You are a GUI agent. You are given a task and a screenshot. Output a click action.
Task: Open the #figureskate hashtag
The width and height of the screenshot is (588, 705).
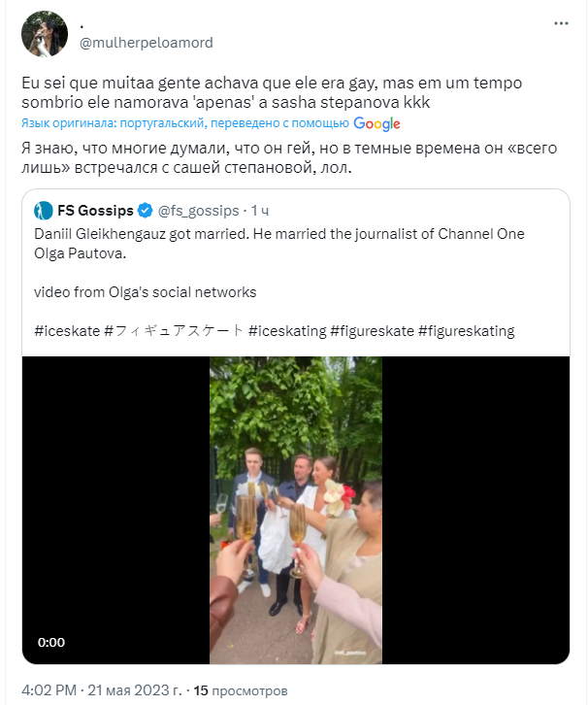tap(372, 331)
